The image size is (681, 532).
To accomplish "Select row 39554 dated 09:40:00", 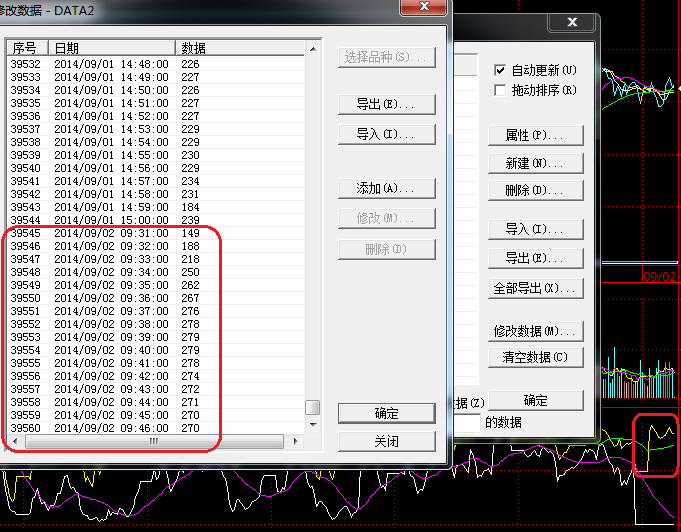I will 155,350.
